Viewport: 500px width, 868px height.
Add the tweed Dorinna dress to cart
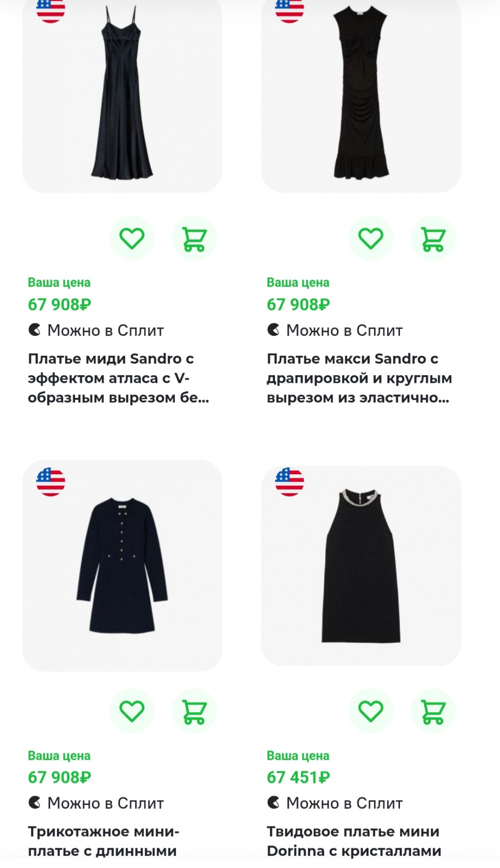[x=433, y=711]
